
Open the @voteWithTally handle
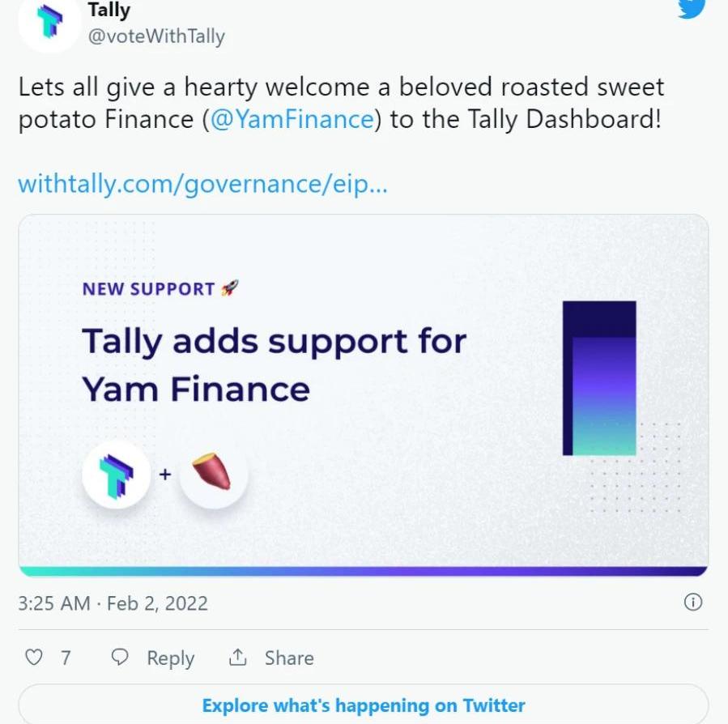click(156, 36)
